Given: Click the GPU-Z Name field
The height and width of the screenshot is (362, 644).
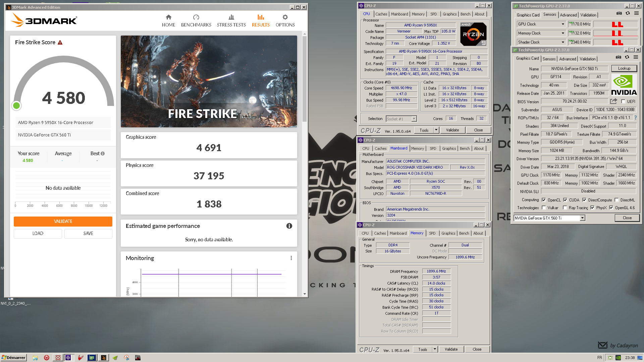Looking at the screenshot, I should tap(574, 69).
